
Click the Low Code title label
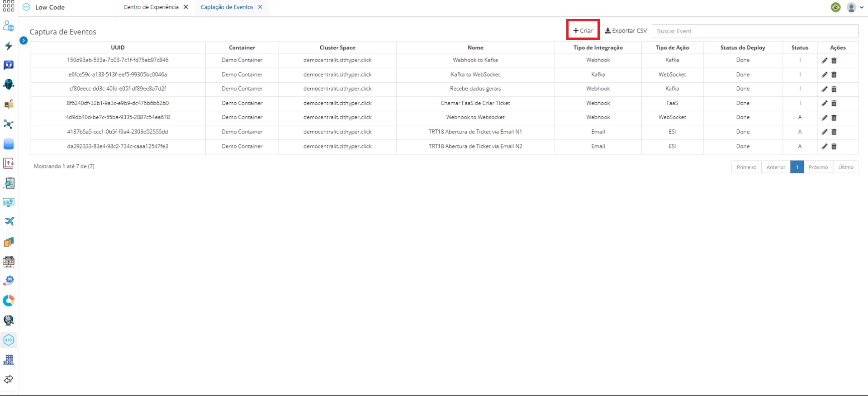[x=50, y=7]
